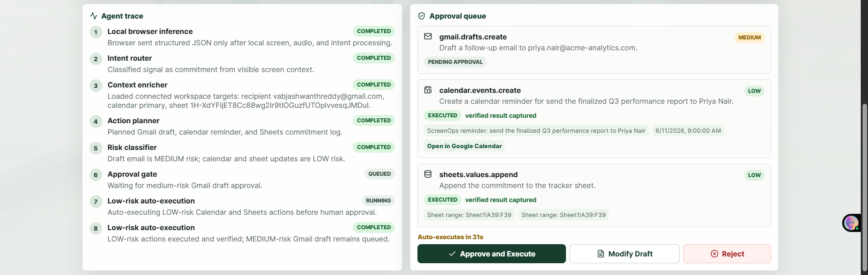This screenshot has width=868, height=275.
Task: Click step number 1 circle
Action: point(96,32)
